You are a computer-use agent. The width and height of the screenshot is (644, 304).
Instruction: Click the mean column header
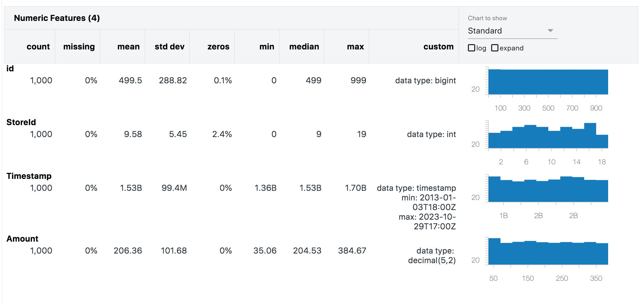(129, 47)
